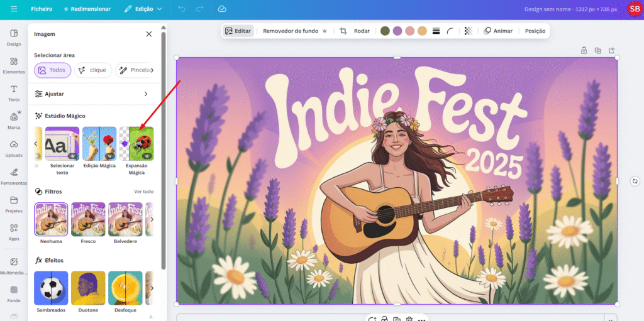
Task: Open the Projetos sidebar tab
Action: coord(14,204)
